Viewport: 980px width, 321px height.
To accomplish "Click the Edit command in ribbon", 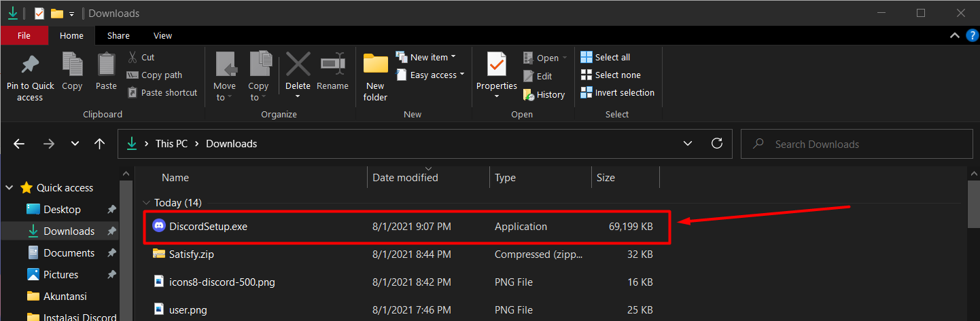I will coord(538,77).
